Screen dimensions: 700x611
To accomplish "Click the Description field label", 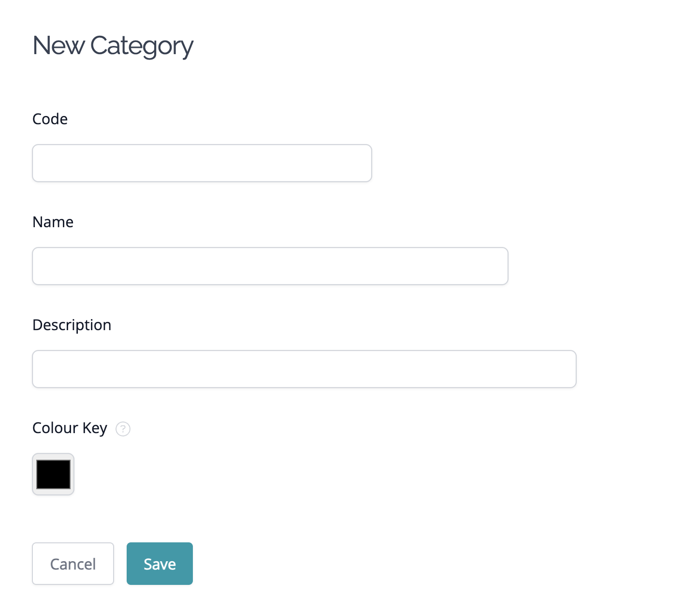I will 72,325.
